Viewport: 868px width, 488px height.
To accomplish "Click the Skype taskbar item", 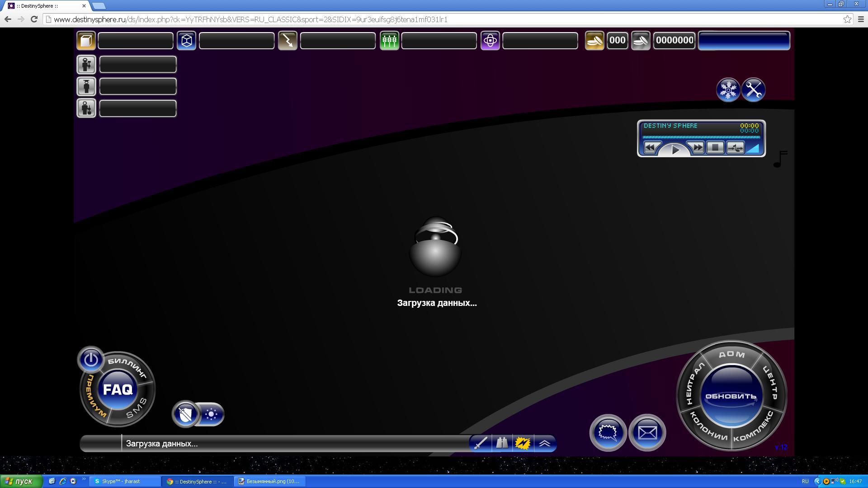I will pyautogui.click(x=124, y=481).
